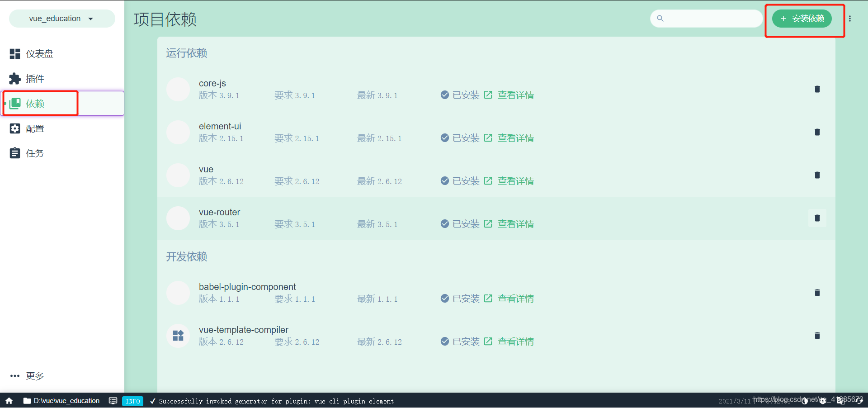The width and height of the screenshot is (868, 408).
Task: Click the 项目依赖 page title
Action: [x=165, y=19]
